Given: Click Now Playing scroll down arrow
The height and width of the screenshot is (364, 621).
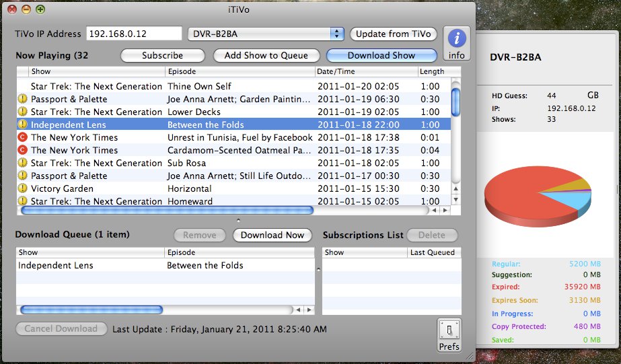Looking at the screenshot, I should click(456, 200).
